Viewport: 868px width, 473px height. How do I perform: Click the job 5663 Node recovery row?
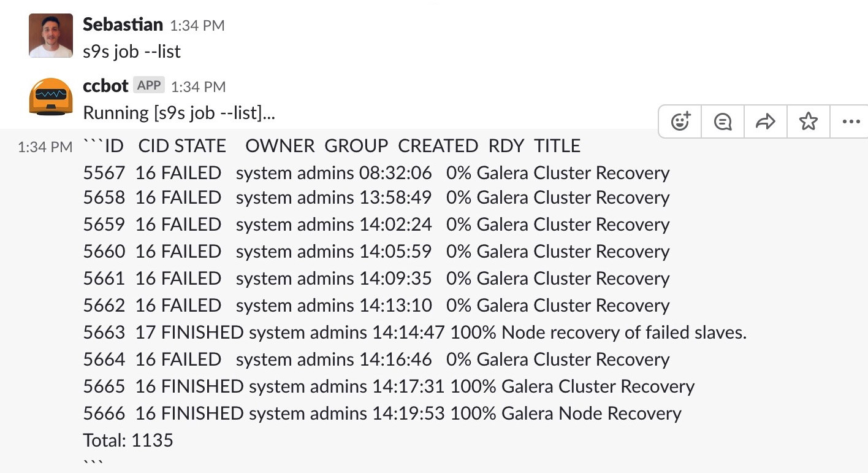[415, 333]
